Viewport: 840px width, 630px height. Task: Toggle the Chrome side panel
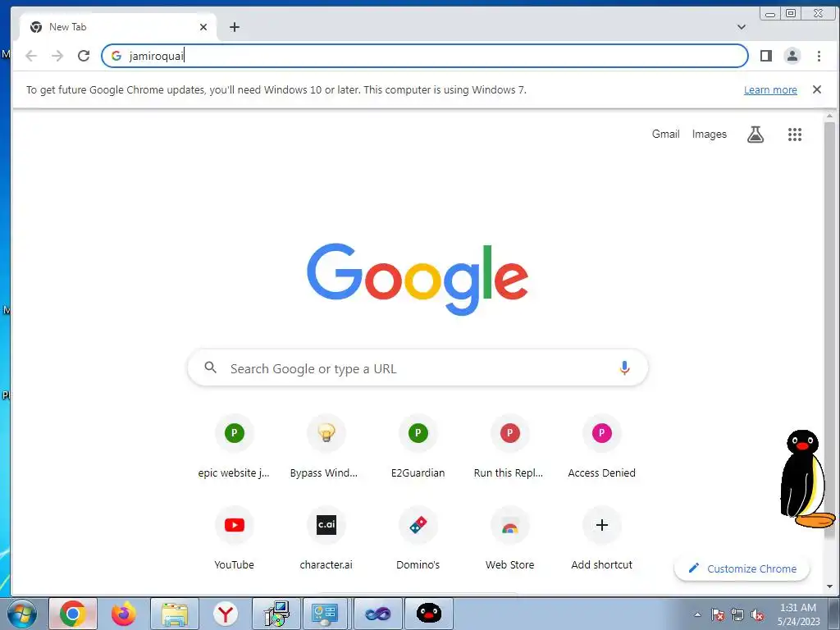tap(766, 56)
